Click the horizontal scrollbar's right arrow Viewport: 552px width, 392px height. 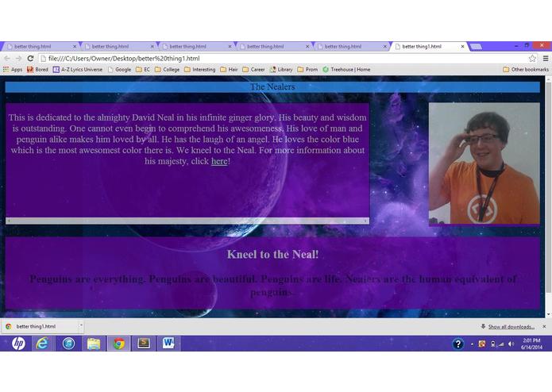(x=365, y=221)
